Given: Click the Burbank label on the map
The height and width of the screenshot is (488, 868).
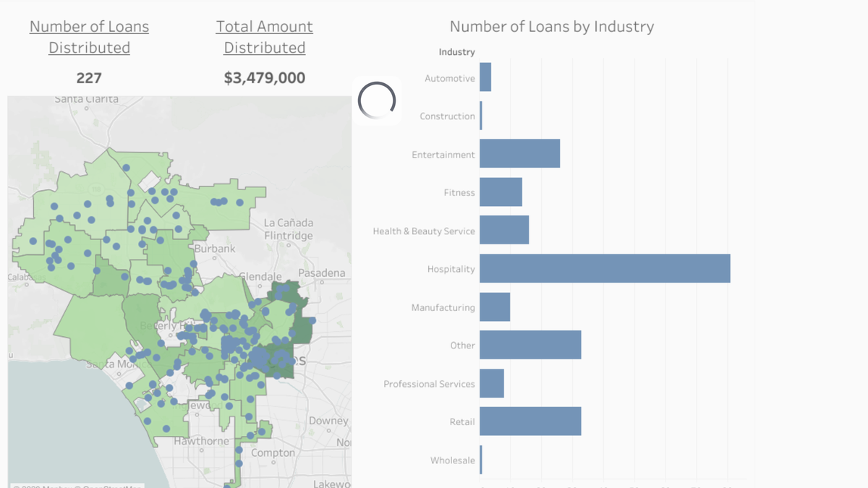Looking at the screenshot, I should point(215,249).
